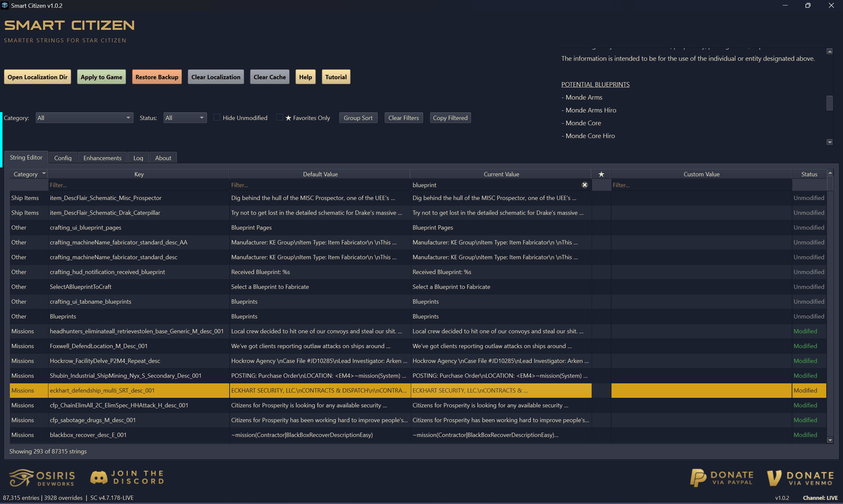Open the Status dropdown set to All
Viewport: 843px width, 504px height.
click(185, 118)
